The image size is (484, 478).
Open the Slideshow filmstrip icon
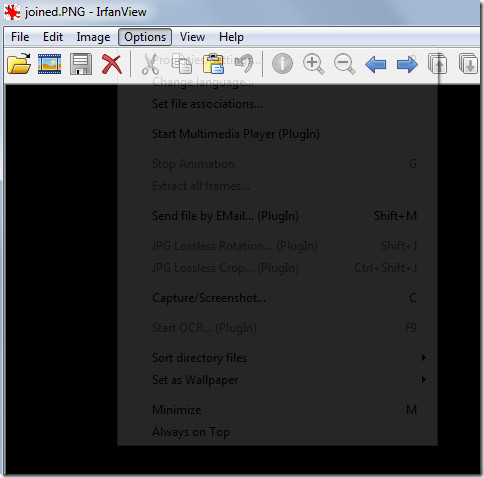tap(49, 64)
